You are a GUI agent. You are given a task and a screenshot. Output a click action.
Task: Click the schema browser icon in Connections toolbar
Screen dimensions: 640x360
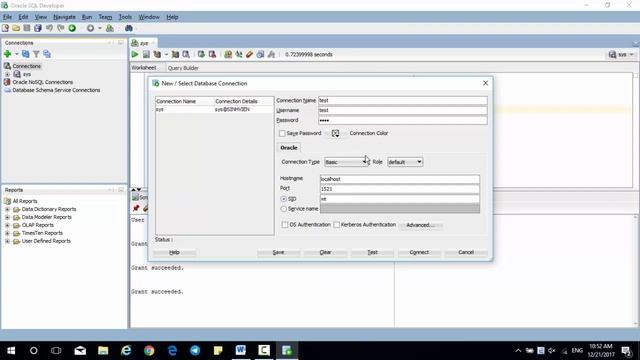click(x=47, y=54)
